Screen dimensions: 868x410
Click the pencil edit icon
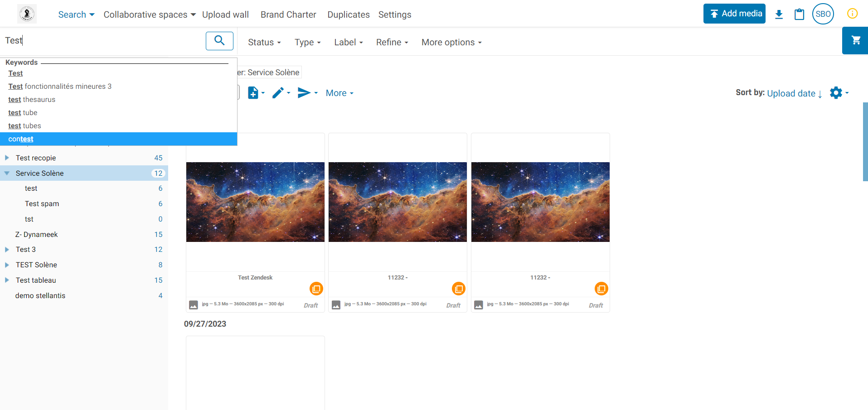(278, 93)
